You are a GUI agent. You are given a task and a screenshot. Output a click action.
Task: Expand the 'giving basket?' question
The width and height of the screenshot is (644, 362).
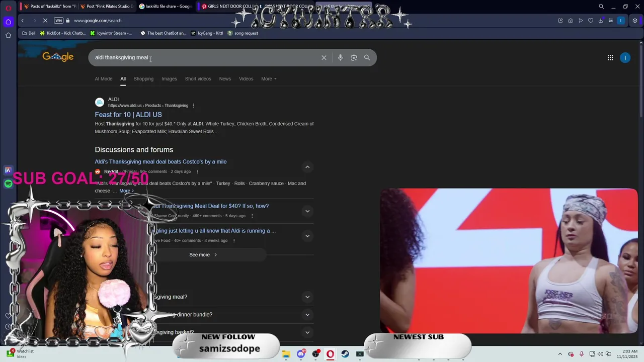307,332
